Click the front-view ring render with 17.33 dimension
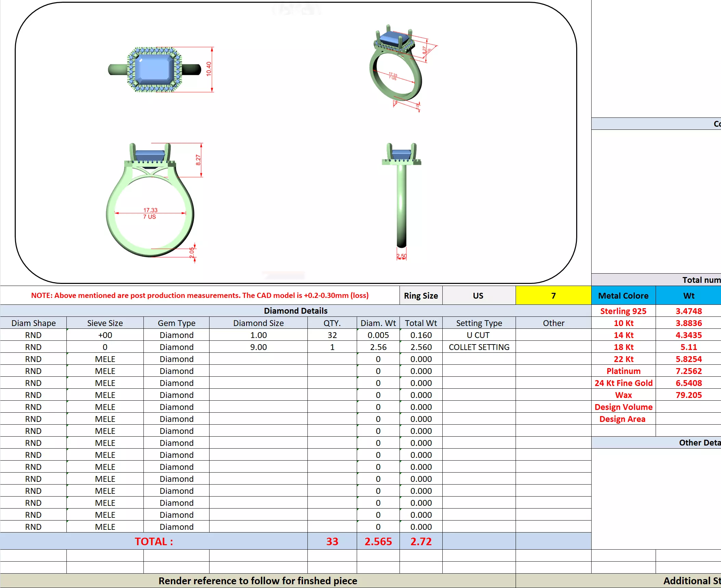The image size is (721, 588). (x=150, y=202)
